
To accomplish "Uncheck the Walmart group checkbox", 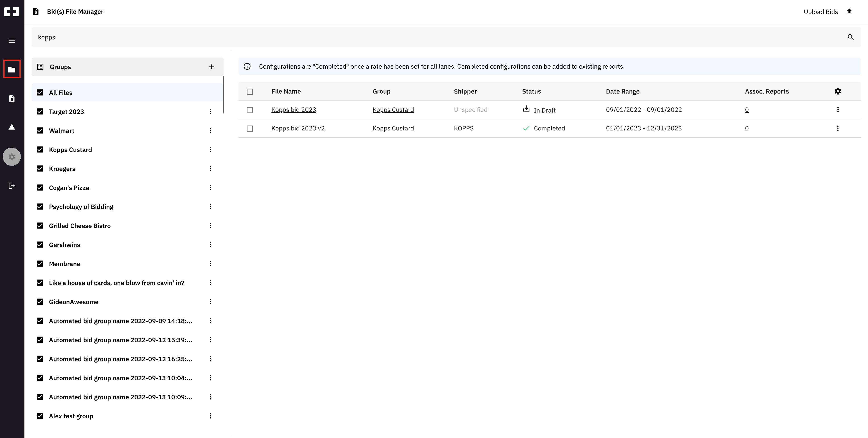I will click(x=40, y=130).
